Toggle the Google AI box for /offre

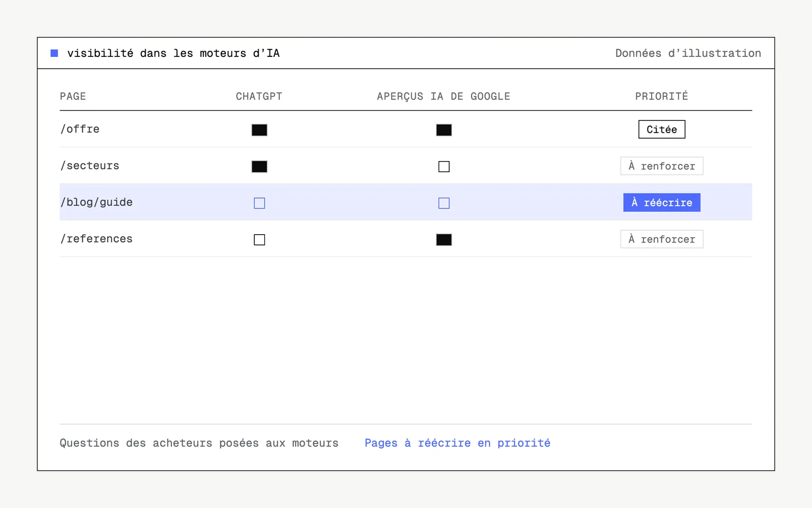click(x=444, y=130)
